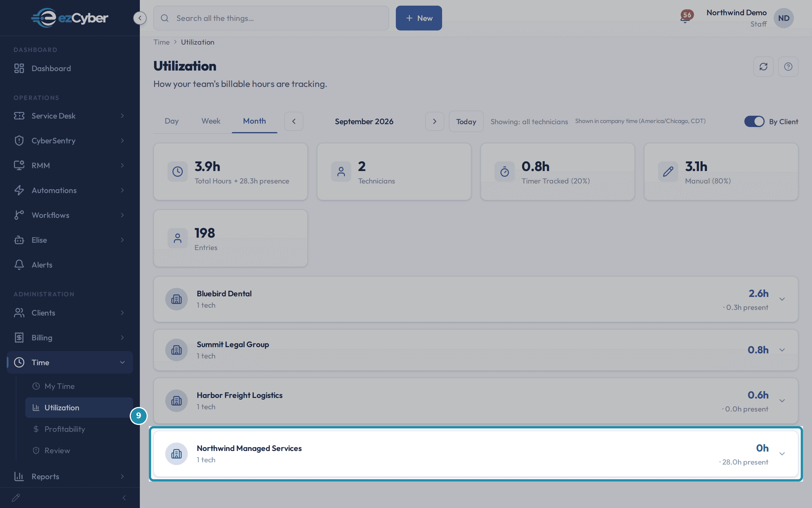Click the Billing receipt icon
Image resolution: width=812 pixels, height=508 pixels.
(19, 338)
